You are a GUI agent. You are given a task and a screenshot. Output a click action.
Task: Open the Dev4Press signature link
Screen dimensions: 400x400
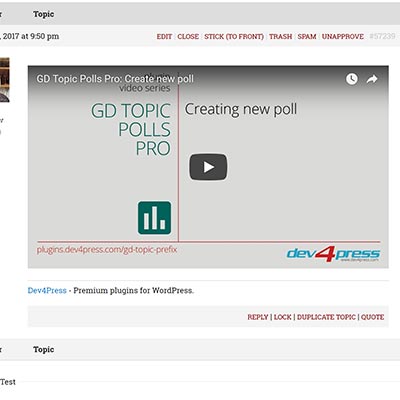tap(47, 290)
